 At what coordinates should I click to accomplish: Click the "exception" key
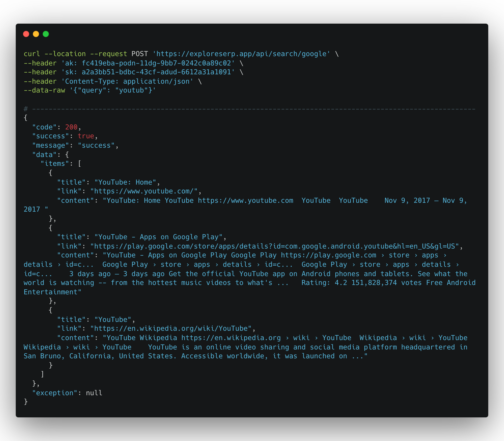pyautogui.click(x=55, y=393)
